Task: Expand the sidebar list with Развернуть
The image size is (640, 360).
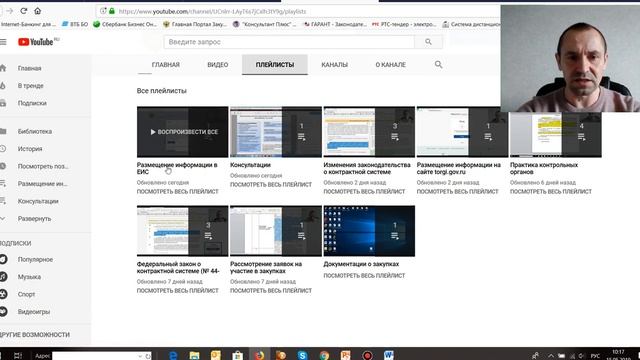Action: (x=34, y=219)
